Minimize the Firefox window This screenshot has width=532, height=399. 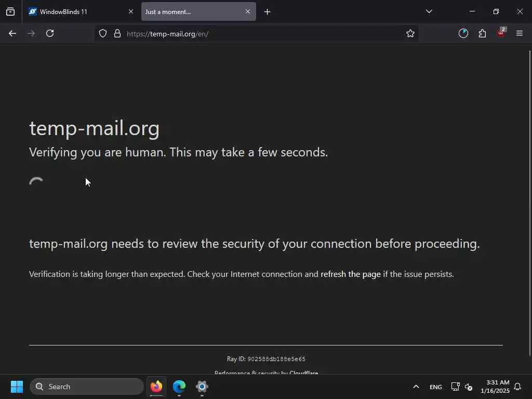tap(472, 11)
